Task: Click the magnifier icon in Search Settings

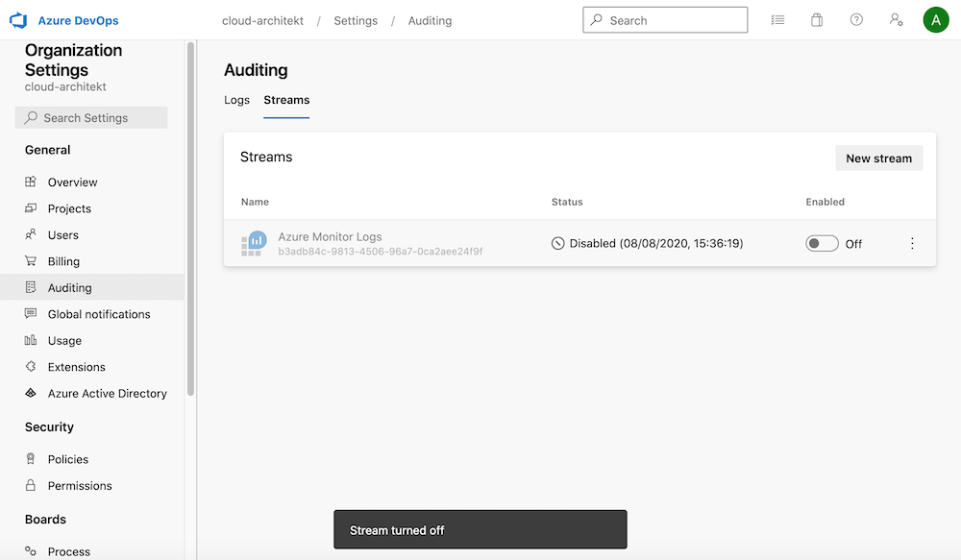Action: [x=31, y=117]
